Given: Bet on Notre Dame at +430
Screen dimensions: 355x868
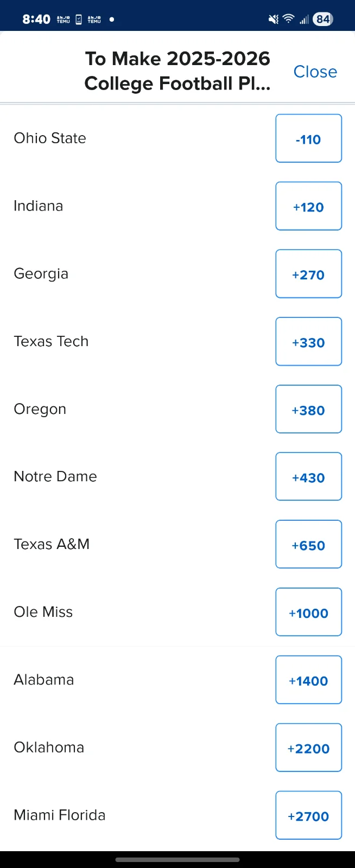Looking at the screenshot, I should coord(308,476).
